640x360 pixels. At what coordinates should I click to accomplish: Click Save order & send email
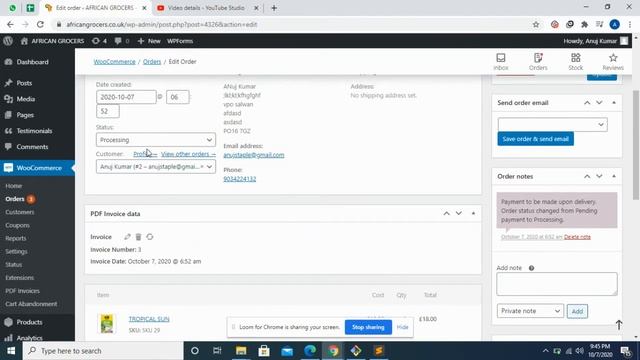[535, 139]
